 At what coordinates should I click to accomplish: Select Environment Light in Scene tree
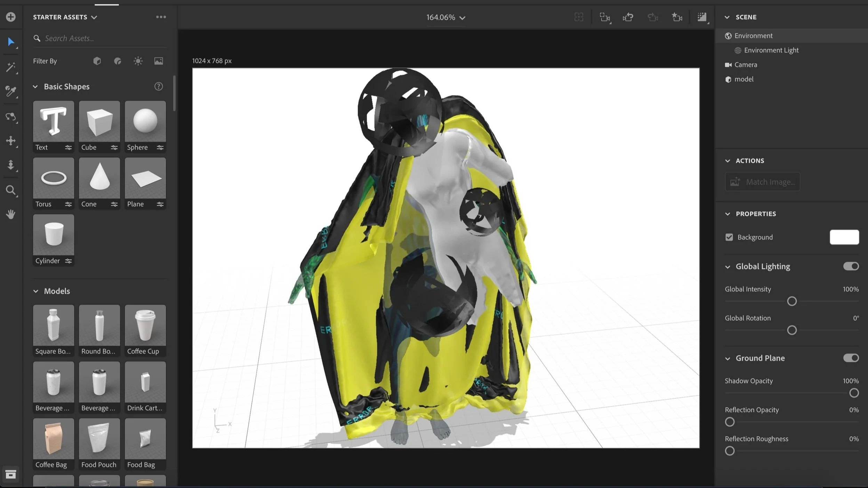[771, 50]
